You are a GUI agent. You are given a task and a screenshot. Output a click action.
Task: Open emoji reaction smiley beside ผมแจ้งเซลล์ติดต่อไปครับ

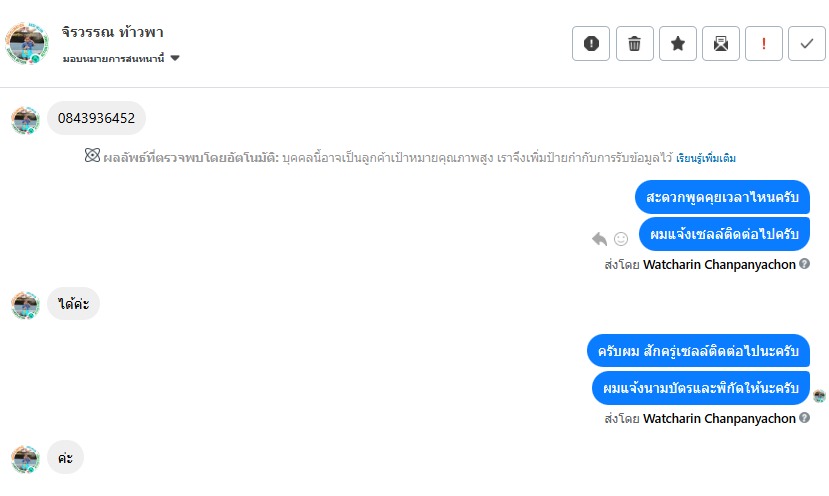[x=621, y=238]
